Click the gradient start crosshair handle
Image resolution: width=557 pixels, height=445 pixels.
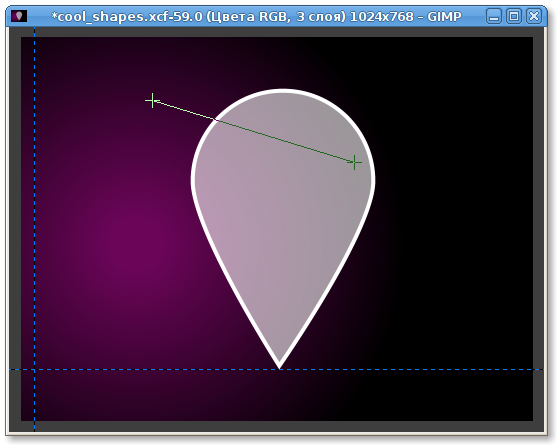coord(152,101)
